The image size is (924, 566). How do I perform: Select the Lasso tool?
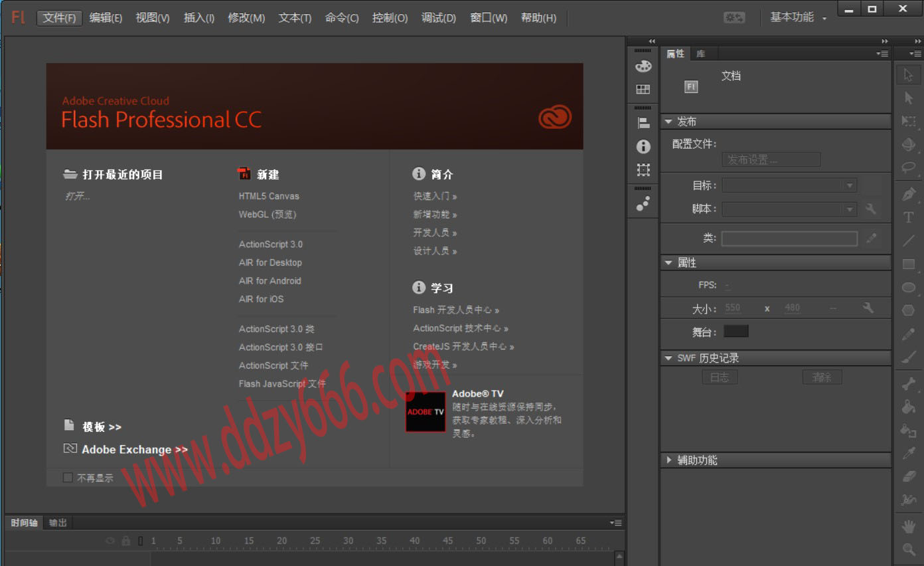click(x=908, y=167)
